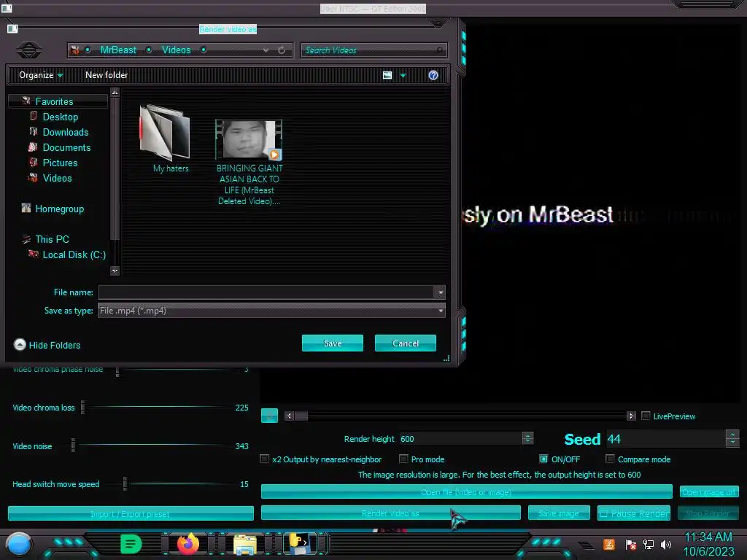The image size is (747, 560).
Task: Open Homegroup in the navigation pane
Action: click(59, 209)
